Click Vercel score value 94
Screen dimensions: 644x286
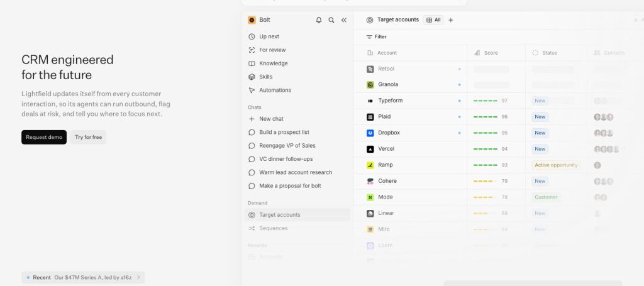[505, 149]
